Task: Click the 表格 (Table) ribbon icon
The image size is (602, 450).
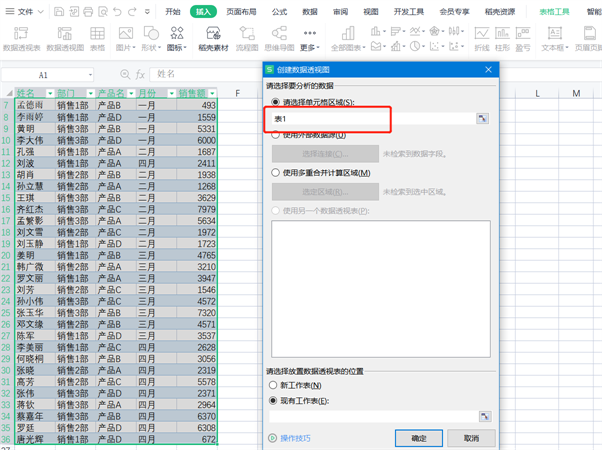Action: [x=98, y=38]
